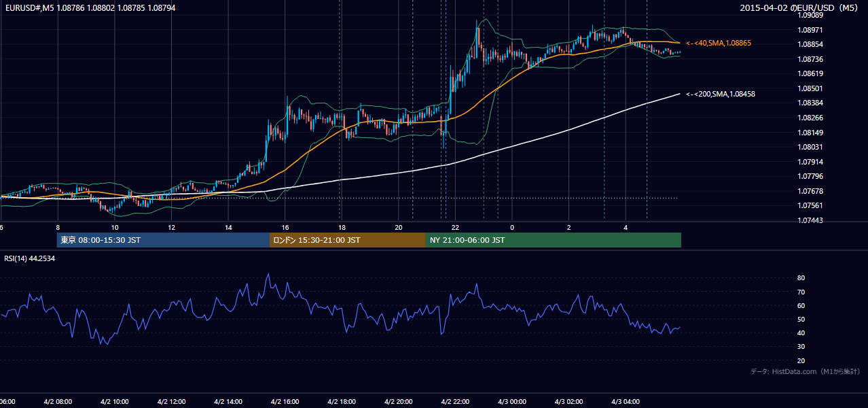Select the 40 SMA label 1.08865
This screenshot has height=408, width=868.
tap(719, 43)
